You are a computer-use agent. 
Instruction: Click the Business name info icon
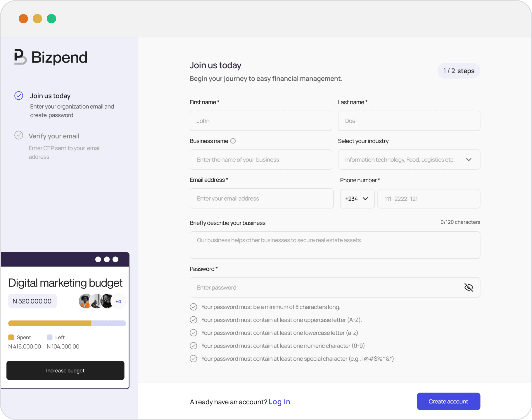(233, 141)
